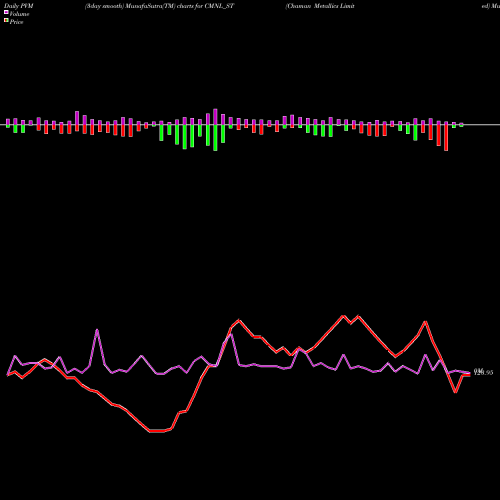Click the red price line's lowest trough
The width and height of the screenshot is (500, 500).
click(157, 431)
